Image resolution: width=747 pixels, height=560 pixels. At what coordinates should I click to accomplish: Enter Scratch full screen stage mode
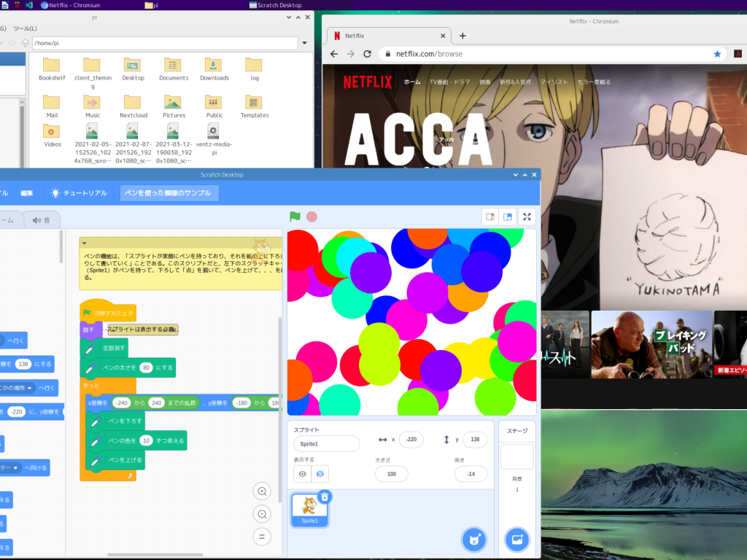click(527, 217)
